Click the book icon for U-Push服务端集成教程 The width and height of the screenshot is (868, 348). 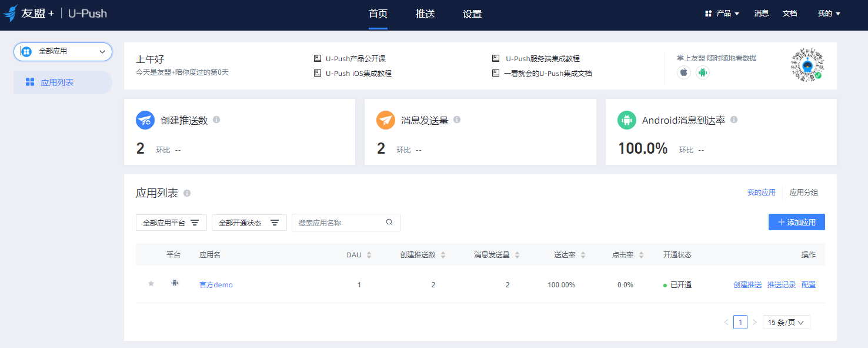496,58
